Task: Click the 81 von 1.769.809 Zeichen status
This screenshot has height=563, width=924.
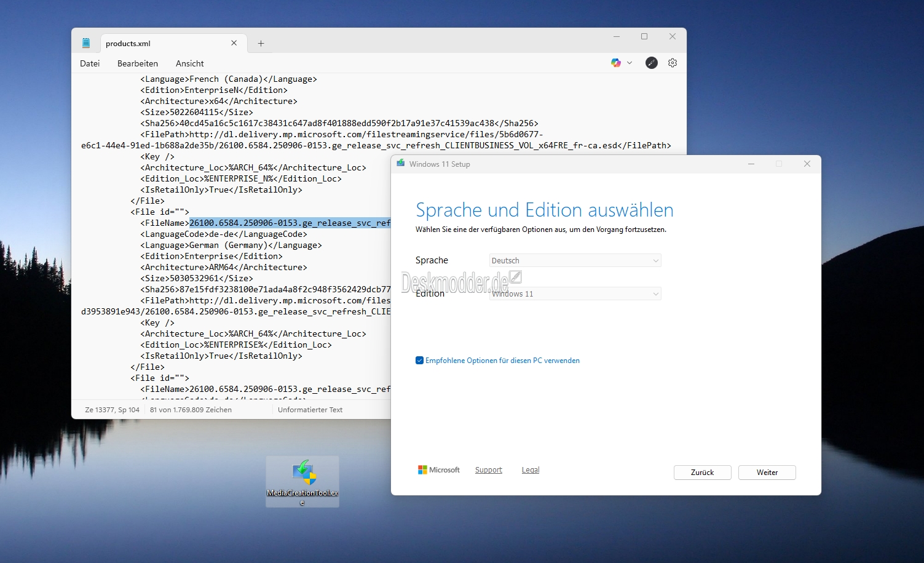Action: 191,410
